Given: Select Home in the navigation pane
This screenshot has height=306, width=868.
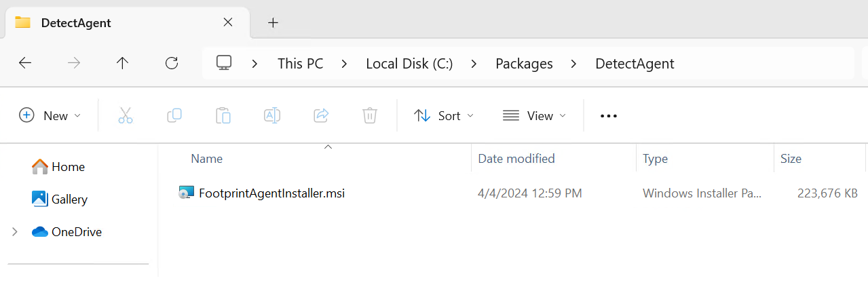Looking at the screenshot, I should coord(68,166).
